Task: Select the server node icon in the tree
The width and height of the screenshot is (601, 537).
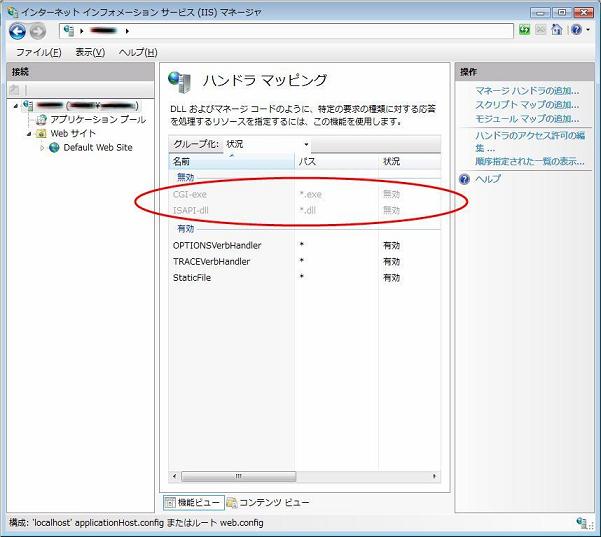Action: tap(28, 105)
